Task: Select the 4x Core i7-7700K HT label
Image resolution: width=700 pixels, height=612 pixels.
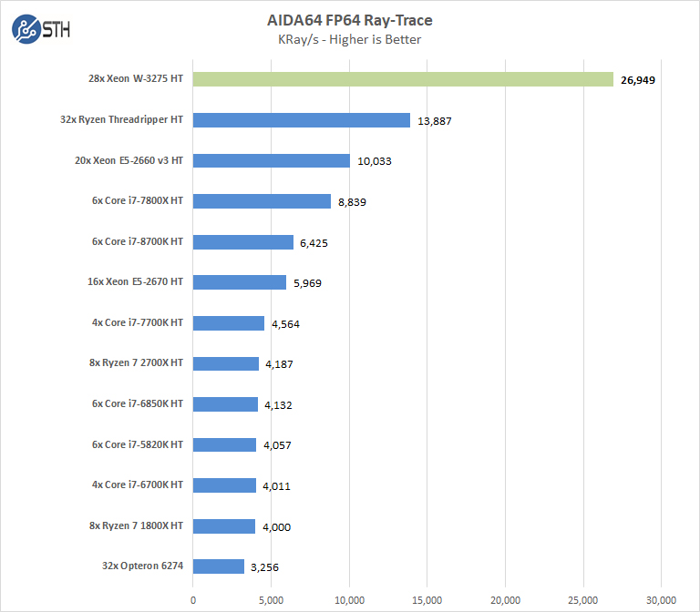Action: click(x=138, y=323)
